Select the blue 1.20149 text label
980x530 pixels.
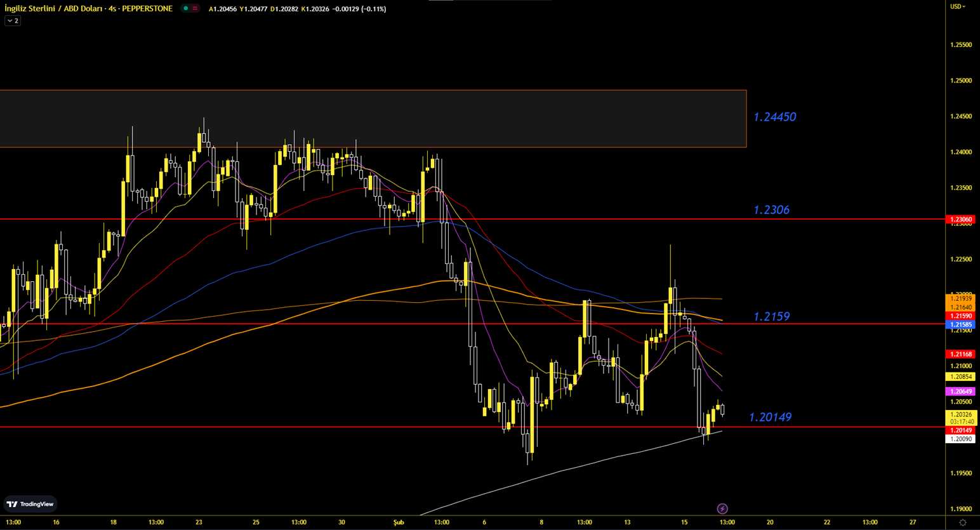(770, 417)
